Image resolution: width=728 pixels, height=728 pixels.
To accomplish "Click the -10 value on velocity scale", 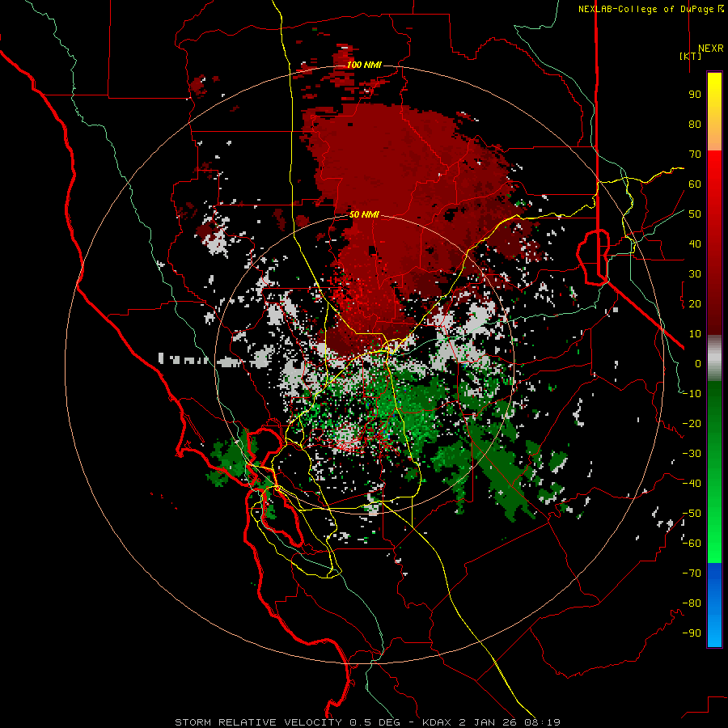I will pyautogui.click(x=692, y=394).
